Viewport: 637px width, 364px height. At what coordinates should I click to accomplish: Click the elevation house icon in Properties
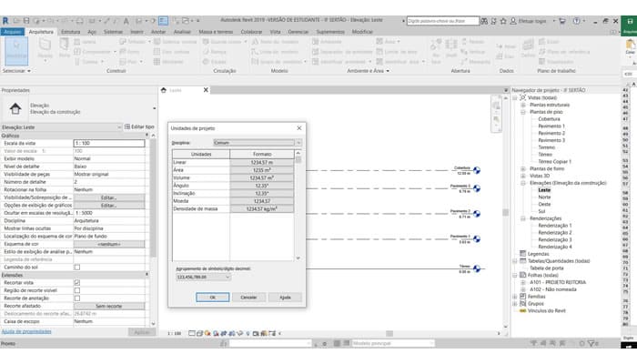tap(15, 108)
